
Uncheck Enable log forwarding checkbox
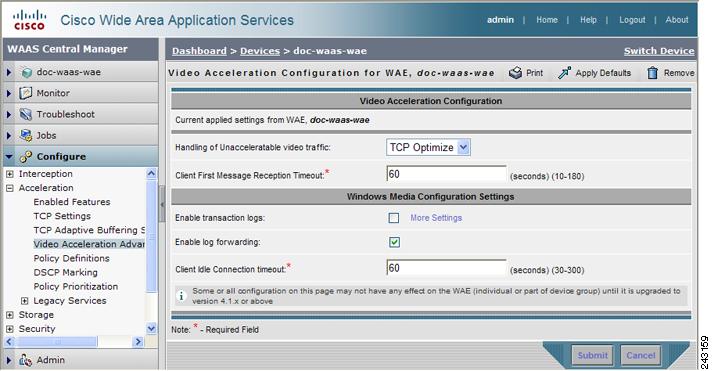[x=394, y=242]
